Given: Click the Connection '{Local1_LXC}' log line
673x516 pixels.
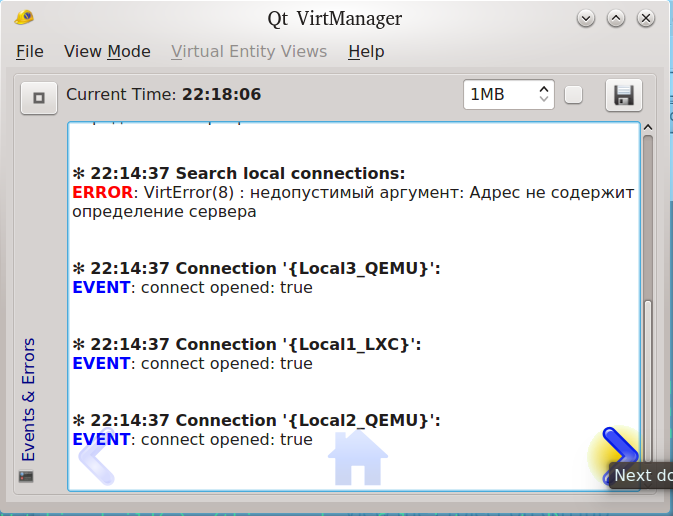Looking at the screenshot, I should pyautogui.click(x=247, y=344).
